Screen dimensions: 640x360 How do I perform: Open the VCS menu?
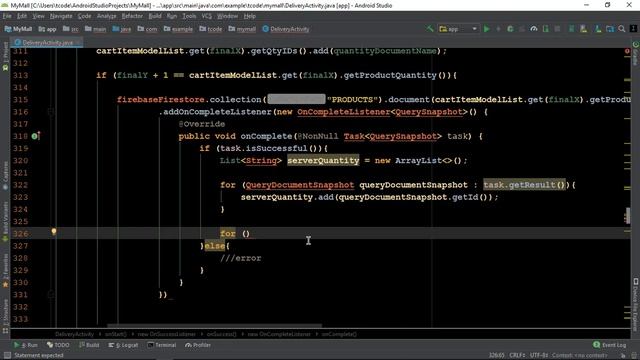[207, 16]
